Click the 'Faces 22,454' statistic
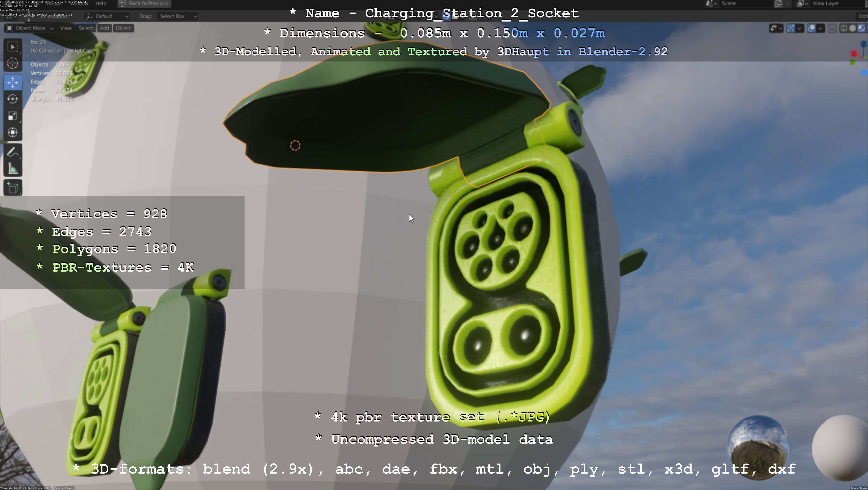 click(x=51, y=90)
